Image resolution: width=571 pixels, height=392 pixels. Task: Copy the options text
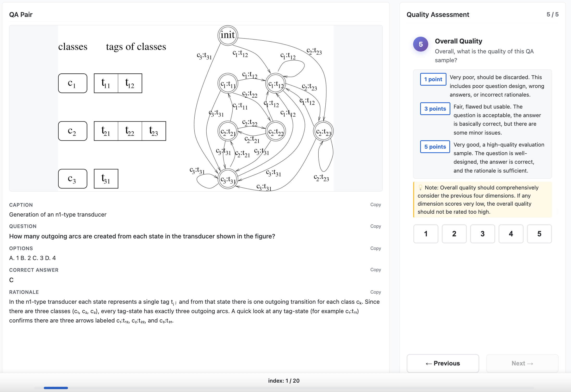(375, 248)
